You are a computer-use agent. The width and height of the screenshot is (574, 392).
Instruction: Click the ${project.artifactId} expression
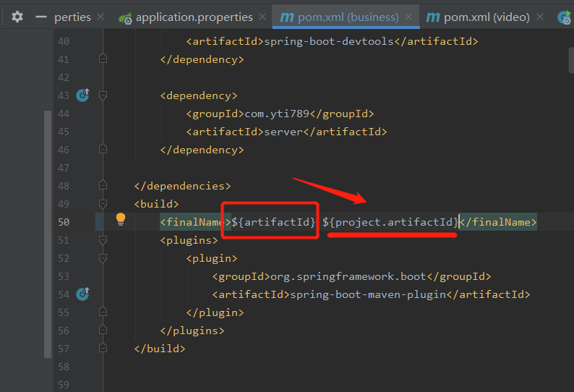tap(390, 222)
